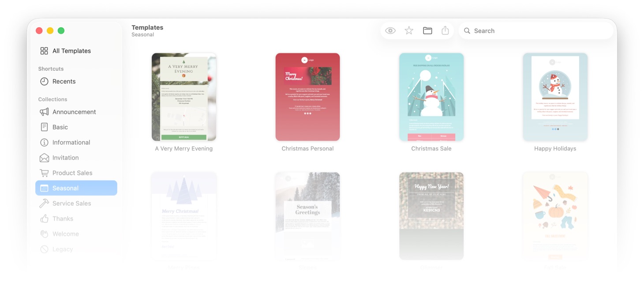Viewport: 644px width, 302px height.
Task: Open the Welcome collection
Action: (65, 234)
